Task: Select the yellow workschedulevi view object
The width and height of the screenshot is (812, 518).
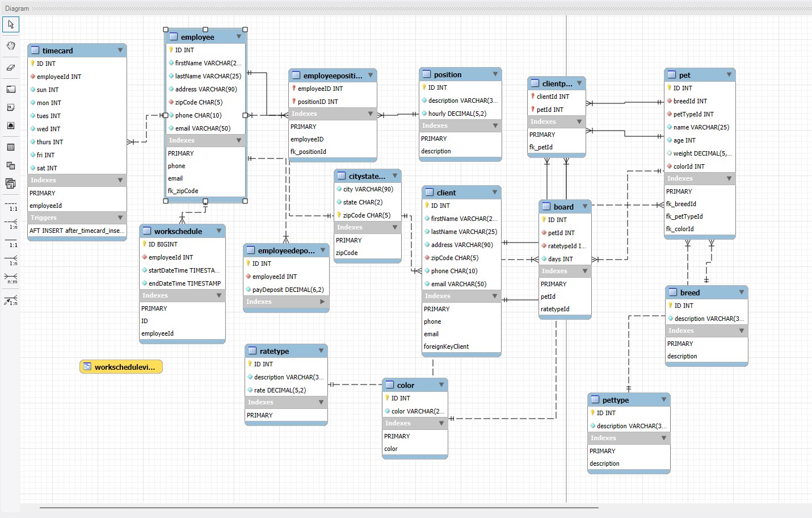Action: point(121,366)
